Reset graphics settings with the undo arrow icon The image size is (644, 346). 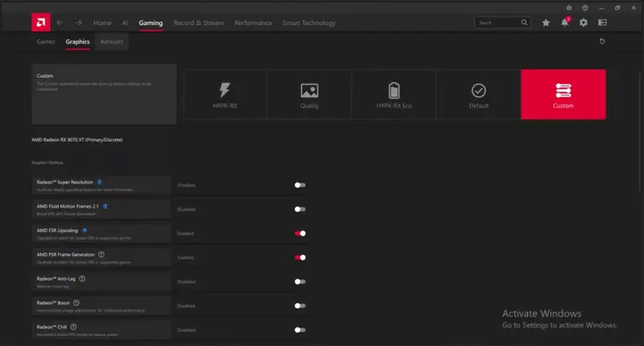click(x=602, y=41)
